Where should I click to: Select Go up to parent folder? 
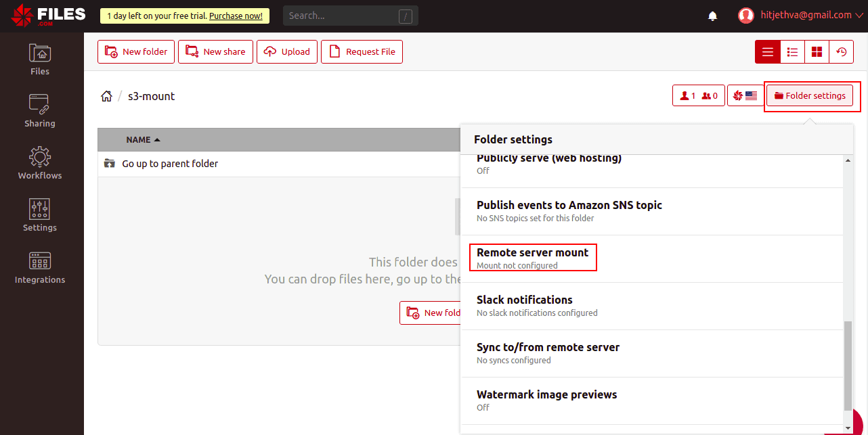coord(170,164)
